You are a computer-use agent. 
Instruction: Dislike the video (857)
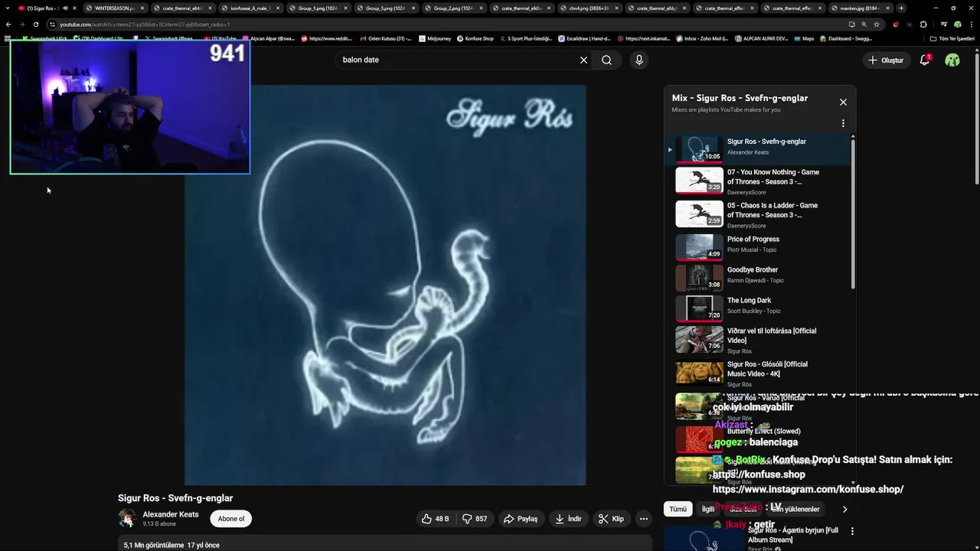coord(475,519)
